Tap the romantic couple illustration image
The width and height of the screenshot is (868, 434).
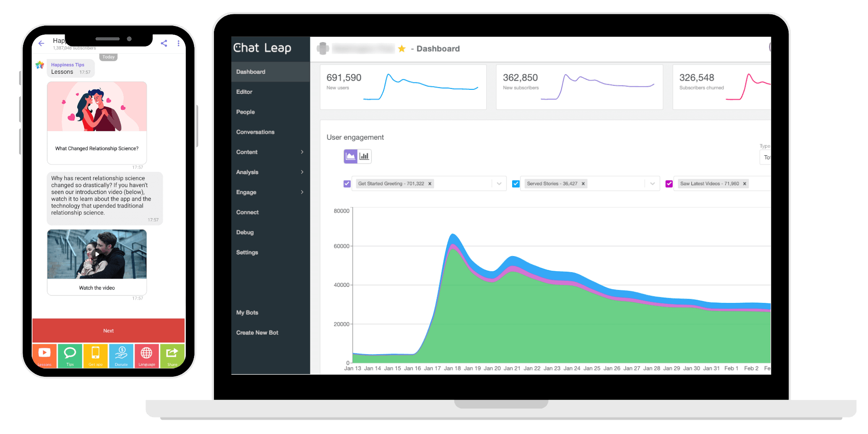coord(97,106)
